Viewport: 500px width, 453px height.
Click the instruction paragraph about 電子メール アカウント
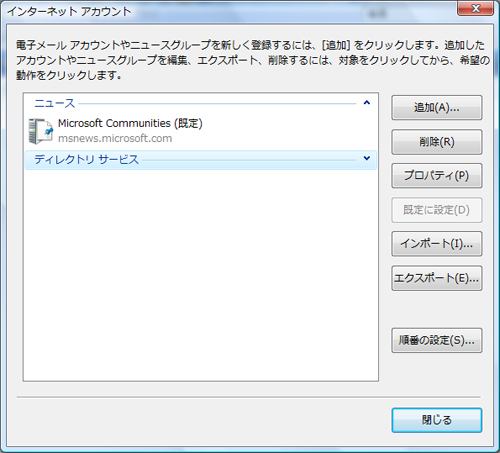click(x=253, y=60)
